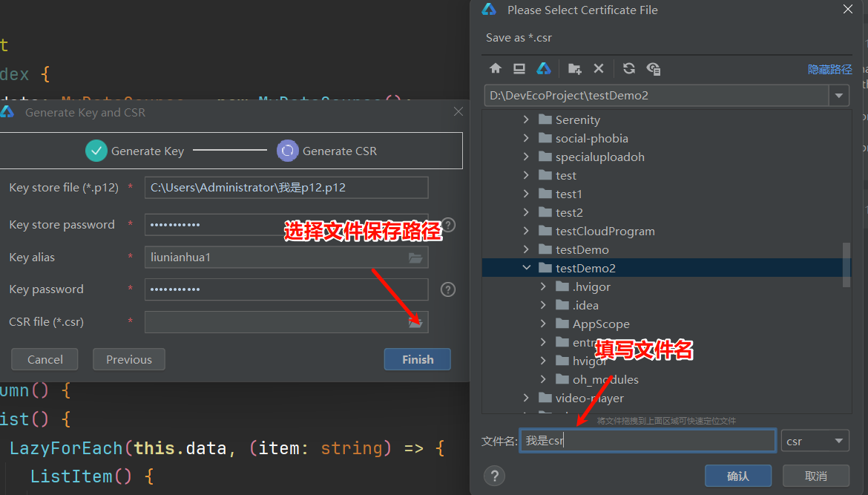
Task: Focus the 文件名 file name field
Action: (648, 441)
